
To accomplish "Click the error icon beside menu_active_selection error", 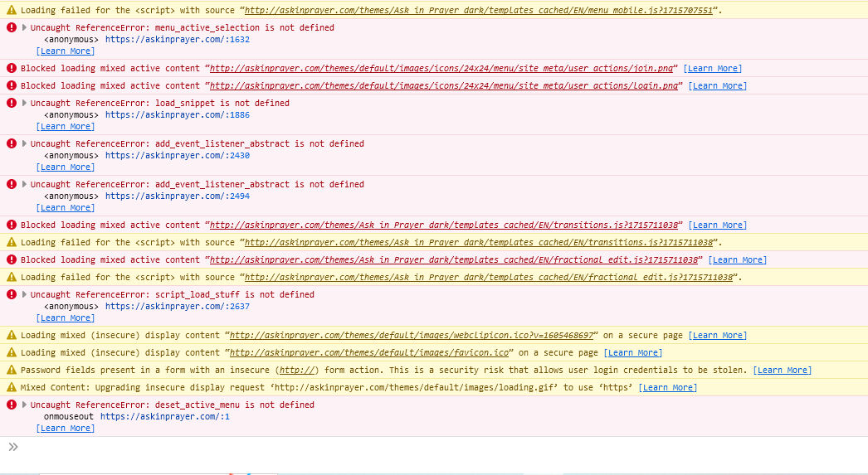I will (x=12, y=27).
